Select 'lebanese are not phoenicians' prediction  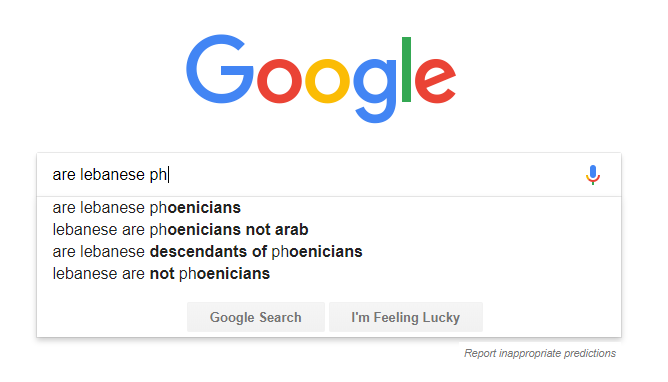161,273
